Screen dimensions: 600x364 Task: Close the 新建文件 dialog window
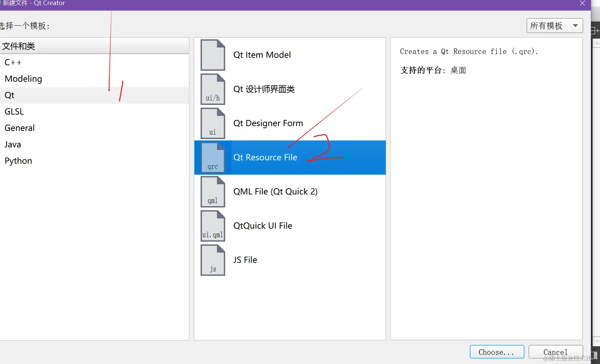click(x=582, y=3)
